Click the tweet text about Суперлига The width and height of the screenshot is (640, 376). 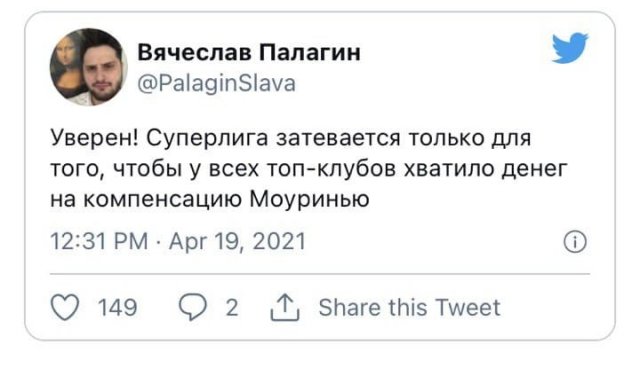[x=309, y=169]
